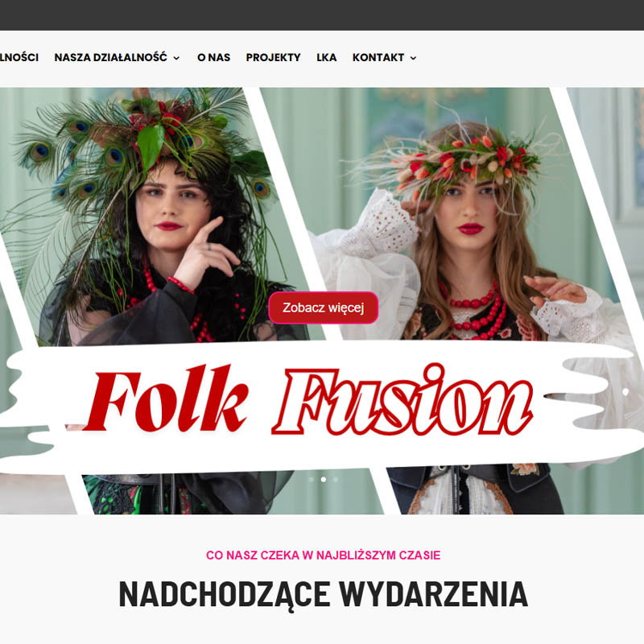The width and height of the screenshot is (644, 644).
Task: Click the outlined word Fusion
Action: (402, 399)
